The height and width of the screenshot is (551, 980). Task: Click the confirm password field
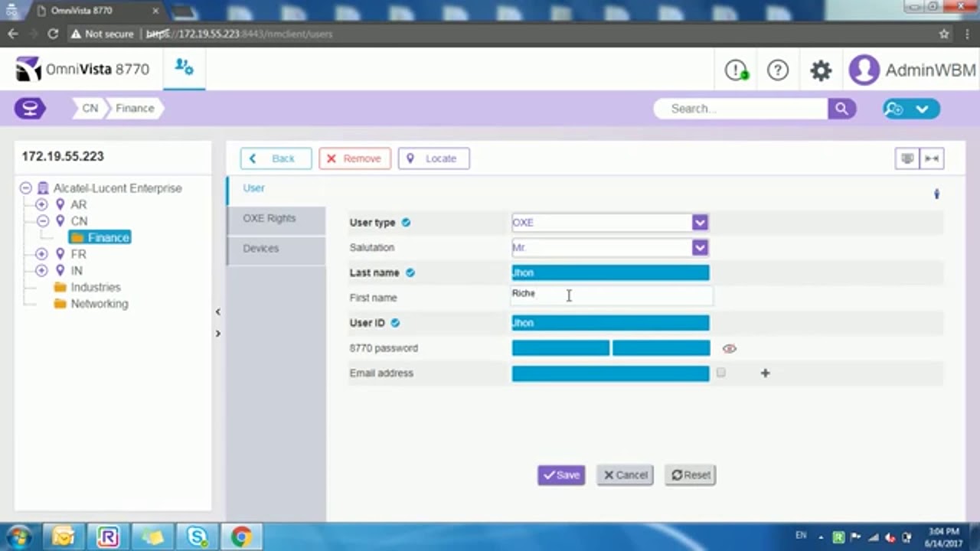pos(661,348)
